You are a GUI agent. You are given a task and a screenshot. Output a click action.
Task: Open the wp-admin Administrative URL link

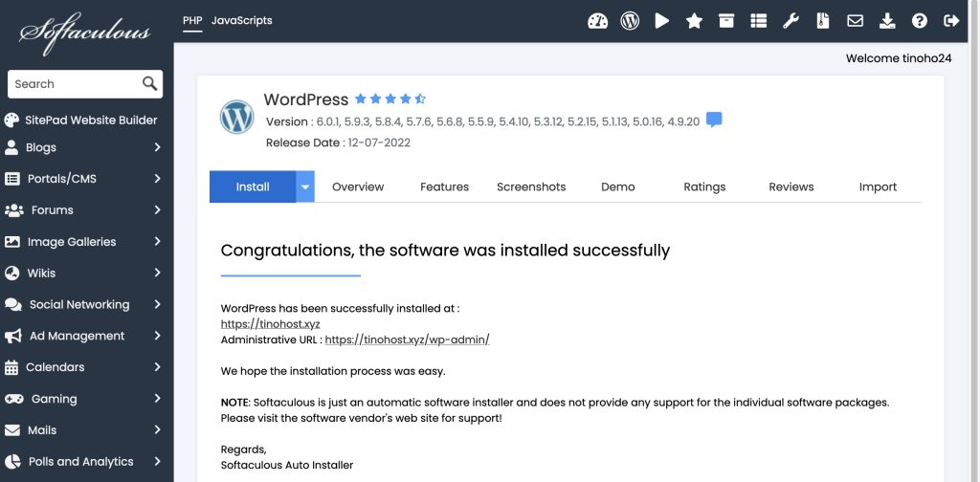click(408, 340)
